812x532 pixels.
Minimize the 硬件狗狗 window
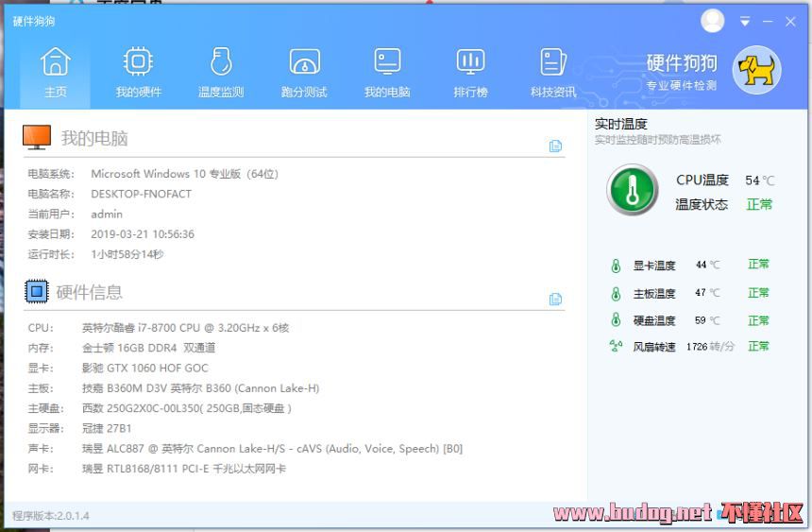coord(768,21)
